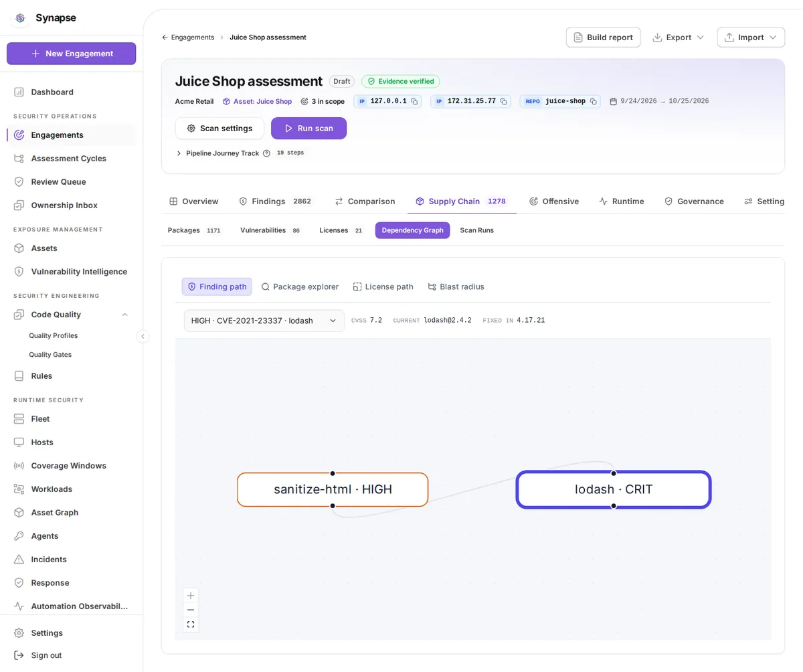Click the Workloads icon
This screenshot has height=672, width=803.
[19, 489]
